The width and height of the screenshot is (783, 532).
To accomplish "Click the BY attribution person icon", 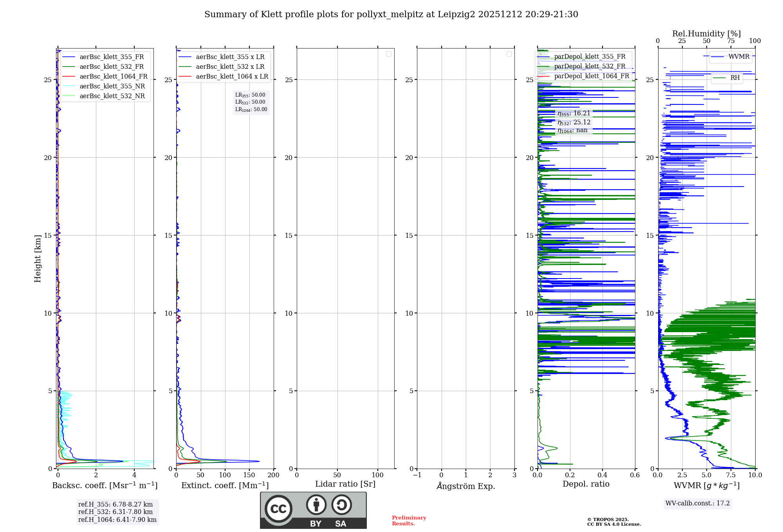I will click(316, 505).
